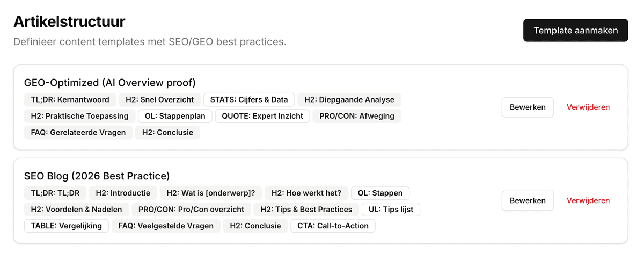Click the TABLE: Vergelijking tag
The height and width of the screenshot is (260, 644).
click(67, 226)
